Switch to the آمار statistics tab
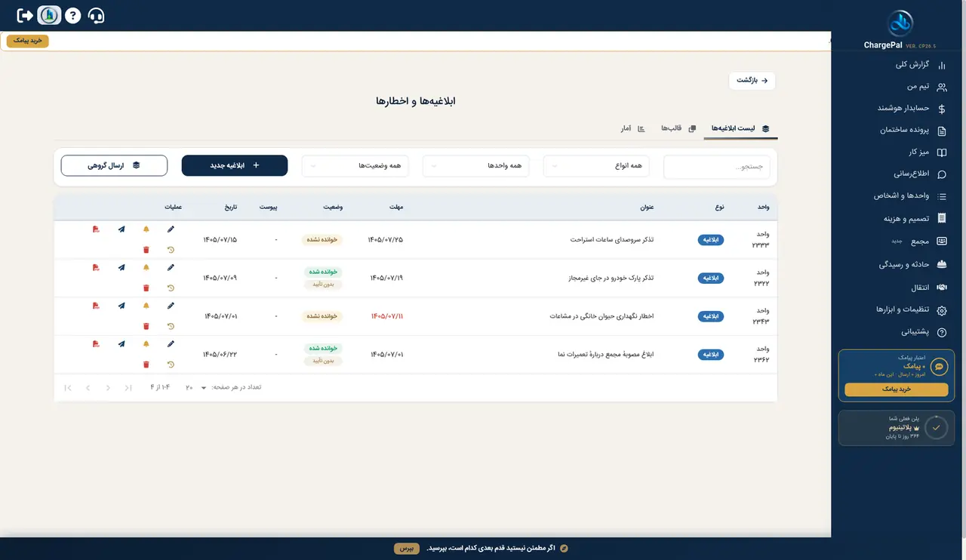This screenshot has width=966, height=560. coord(632,128)
